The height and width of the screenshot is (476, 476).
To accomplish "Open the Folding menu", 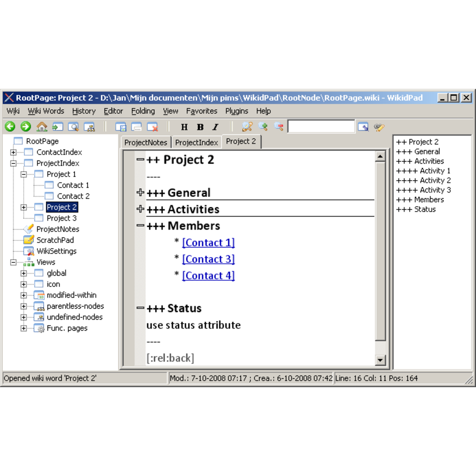I will (143, 111).
